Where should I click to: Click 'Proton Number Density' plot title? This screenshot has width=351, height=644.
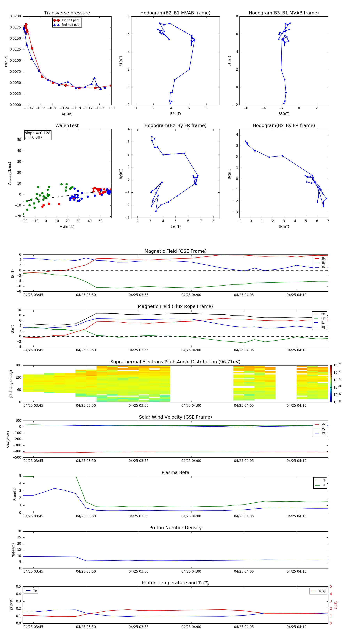point(175,527)
